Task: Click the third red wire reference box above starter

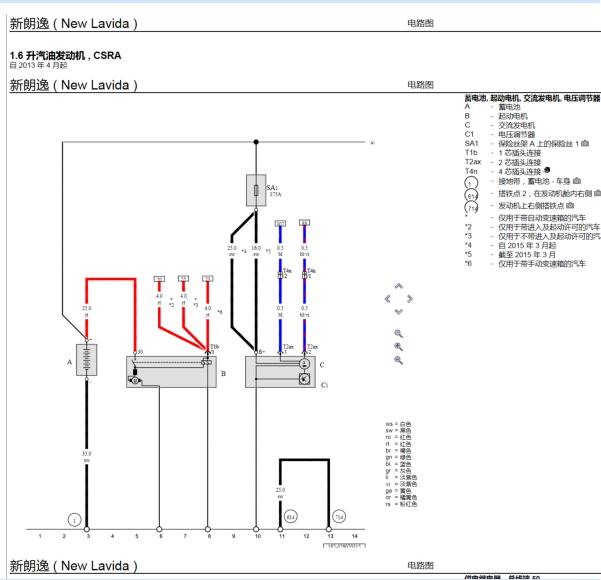Action: tap(208, 279)
